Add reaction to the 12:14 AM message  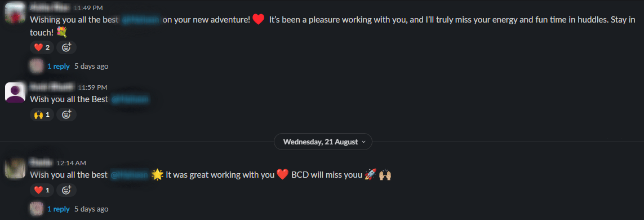[x=66, y=190]
